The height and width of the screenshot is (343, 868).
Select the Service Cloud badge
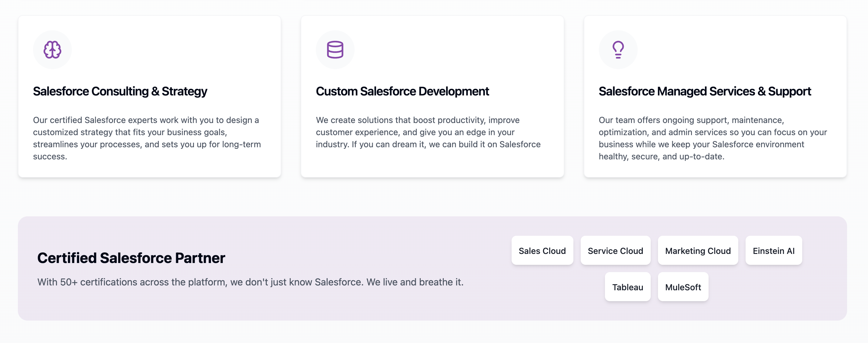click(x=615, y=250)
